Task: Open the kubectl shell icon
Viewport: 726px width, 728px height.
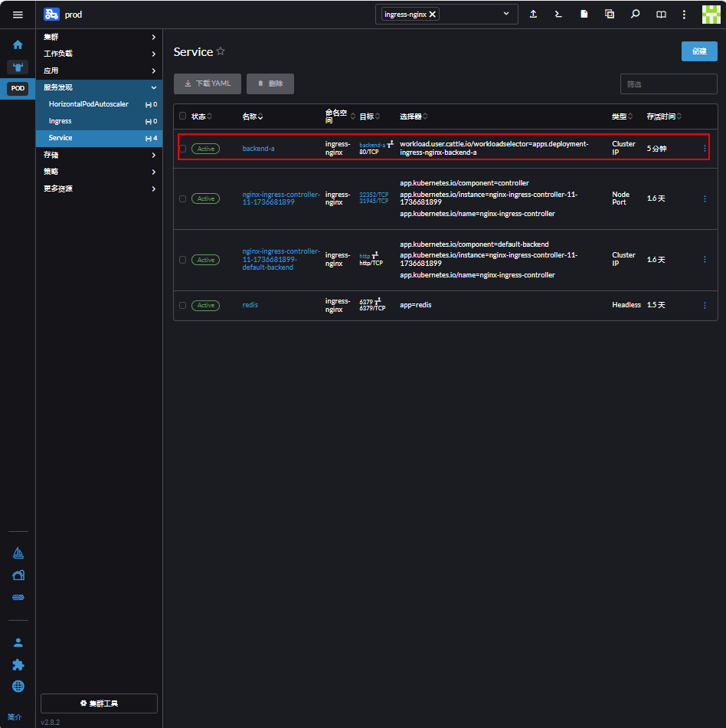Action: [x=559, y=15]
